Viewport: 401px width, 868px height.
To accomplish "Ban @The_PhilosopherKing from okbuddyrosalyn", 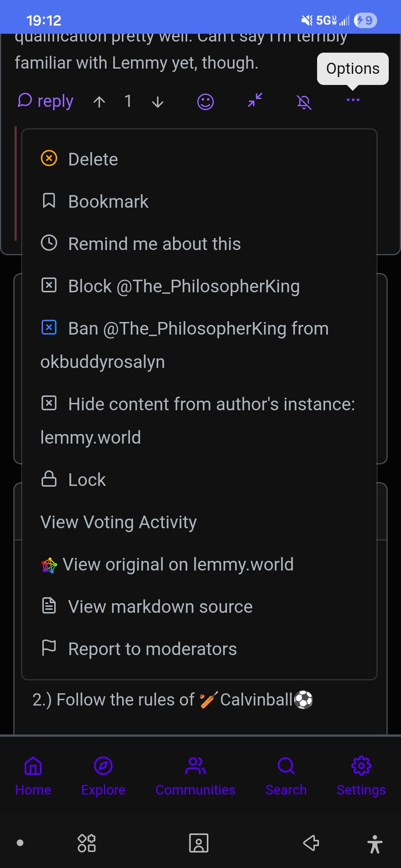I will [198, 329].
